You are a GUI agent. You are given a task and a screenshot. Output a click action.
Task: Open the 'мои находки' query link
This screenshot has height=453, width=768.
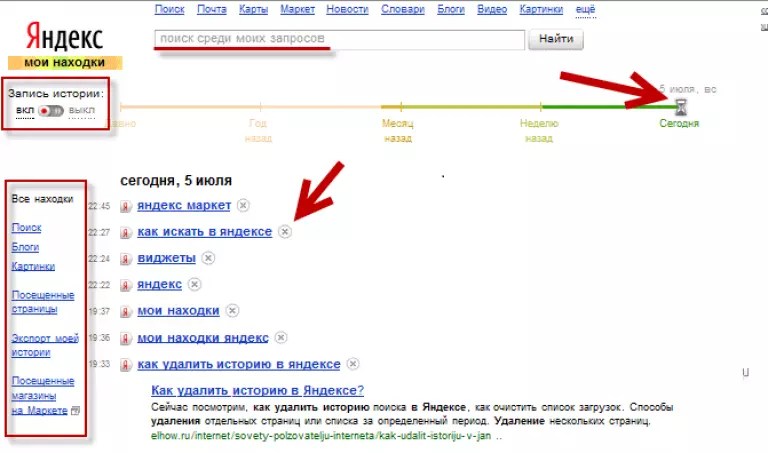178,310
